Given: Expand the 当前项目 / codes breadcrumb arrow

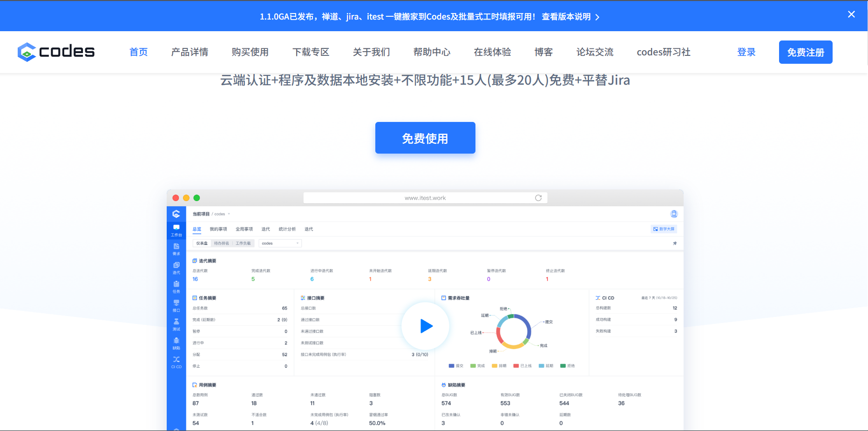Looking at the screenshot, I should [229, 214].
